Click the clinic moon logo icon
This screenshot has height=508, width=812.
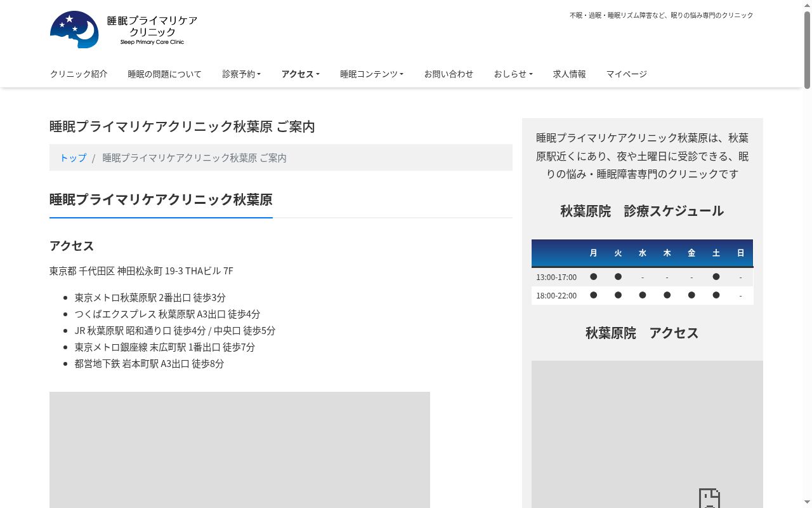74,30
